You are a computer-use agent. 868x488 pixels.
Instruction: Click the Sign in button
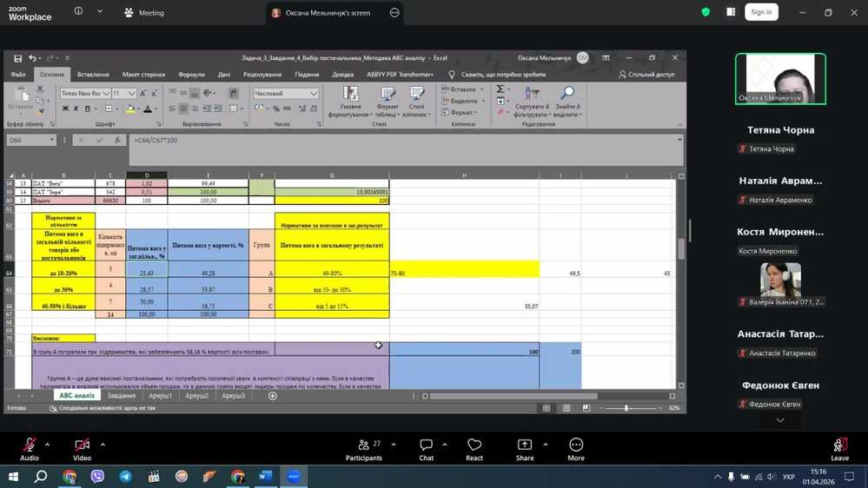pyautogui.click(x=761, y=12)
